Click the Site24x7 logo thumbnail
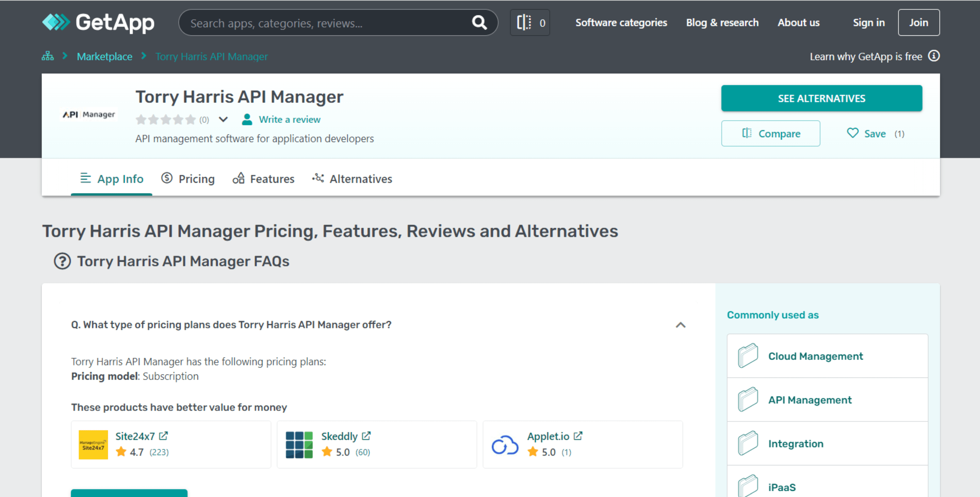Screen dimensions: 980x497 (93, 445)
